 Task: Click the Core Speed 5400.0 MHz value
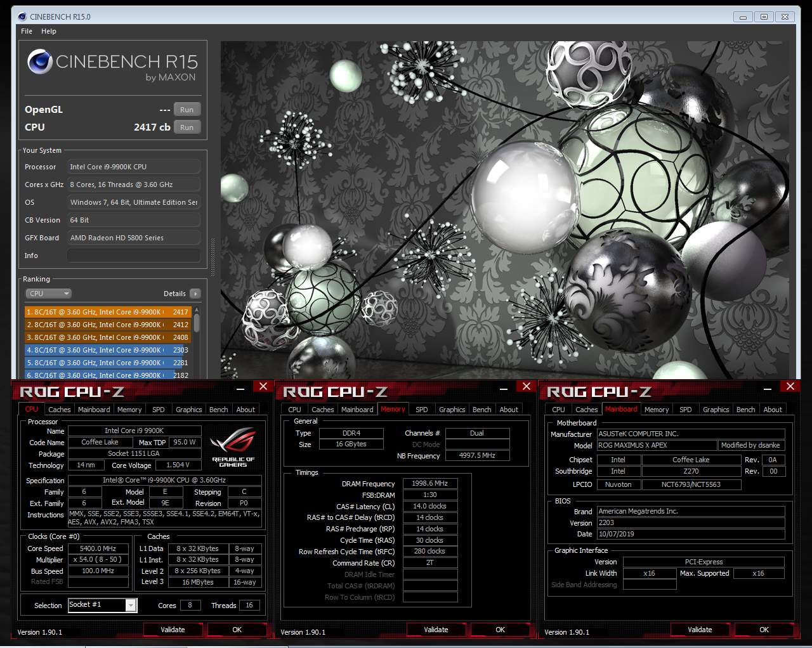[98, 548]
